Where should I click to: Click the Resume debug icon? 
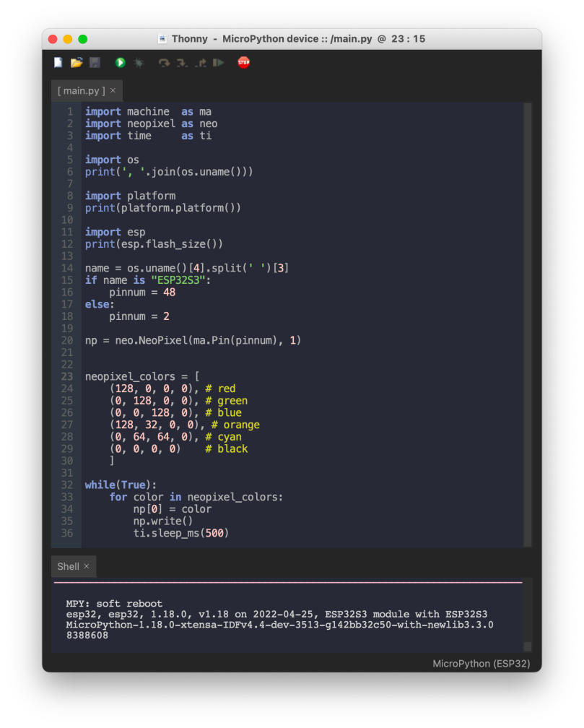pyautogui.click(x=219, y=63)
